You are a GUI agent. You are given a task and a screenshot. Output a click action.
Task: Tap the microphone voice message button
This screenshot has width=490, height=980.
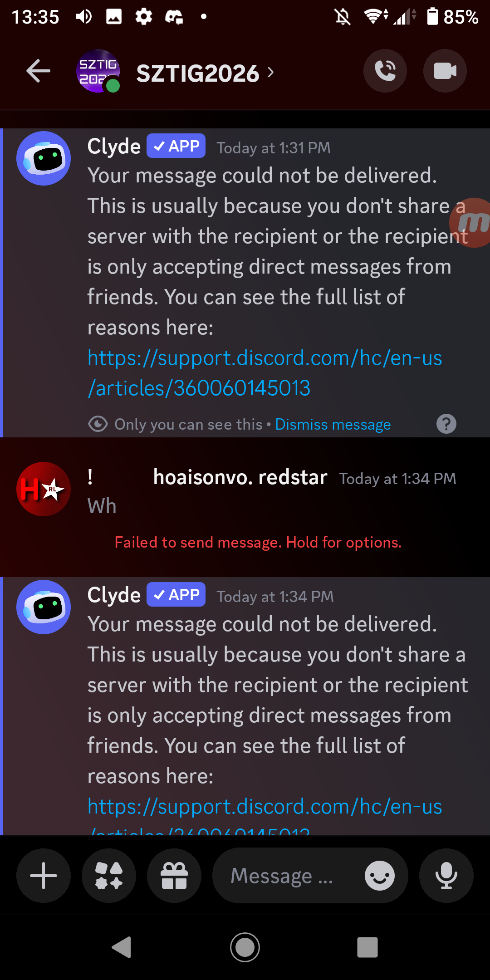coord(446,875)
